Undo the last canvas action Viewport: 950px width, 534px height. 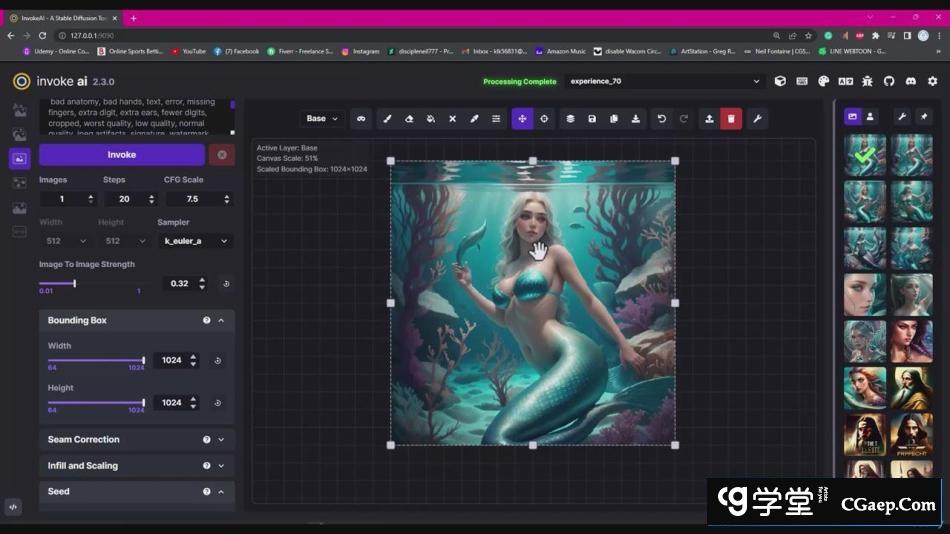[x=661, y=119]
